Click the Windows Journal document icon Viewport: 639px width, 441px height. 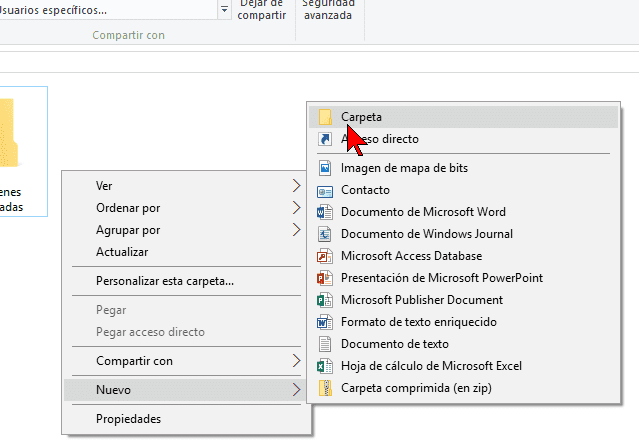[323, 234]
